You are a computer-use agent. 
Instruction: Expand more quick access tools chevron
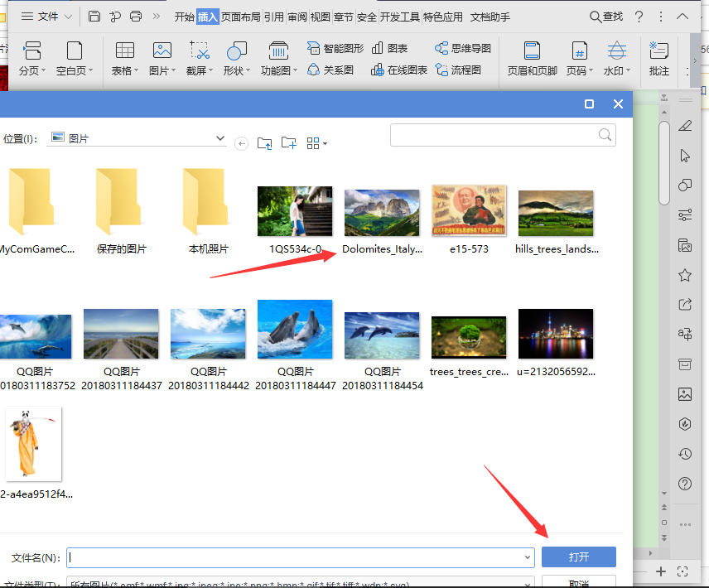(157, 17)
